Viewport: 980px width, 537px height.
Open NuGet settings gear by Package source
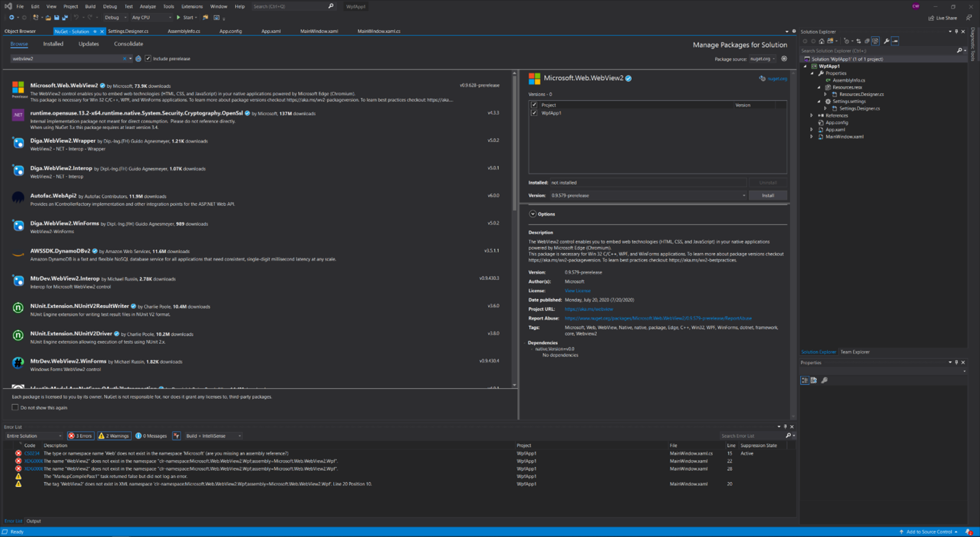[785, 59]
